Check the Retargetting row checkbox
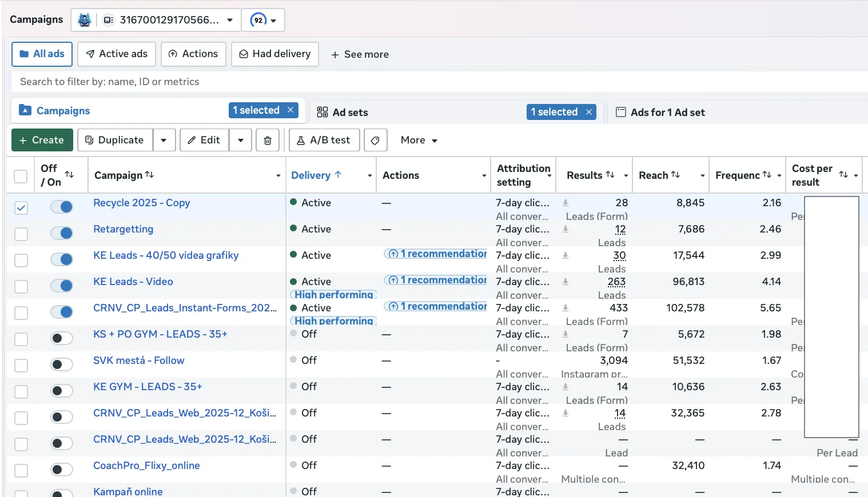Screen dimensions: 868x497 pyautogui.click(x=21, y=234)
